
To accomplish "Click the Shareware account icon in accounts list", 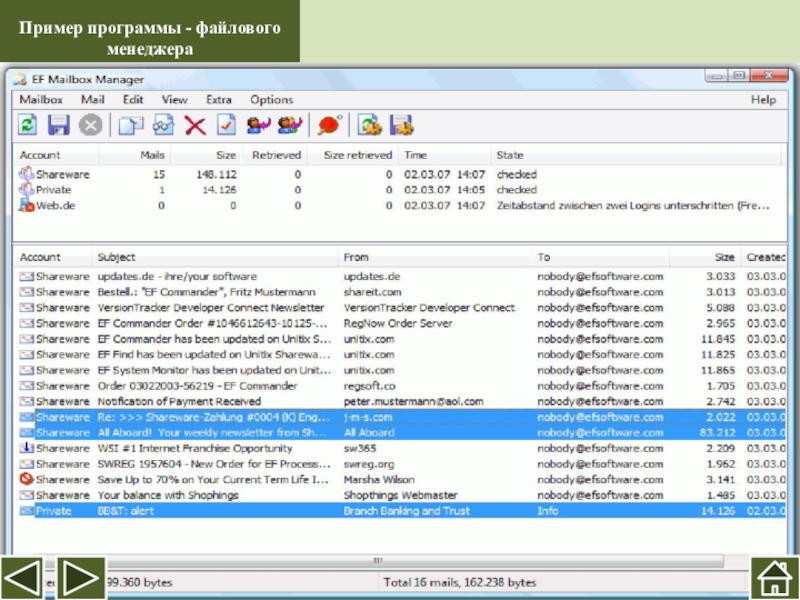I will point(26,174).
